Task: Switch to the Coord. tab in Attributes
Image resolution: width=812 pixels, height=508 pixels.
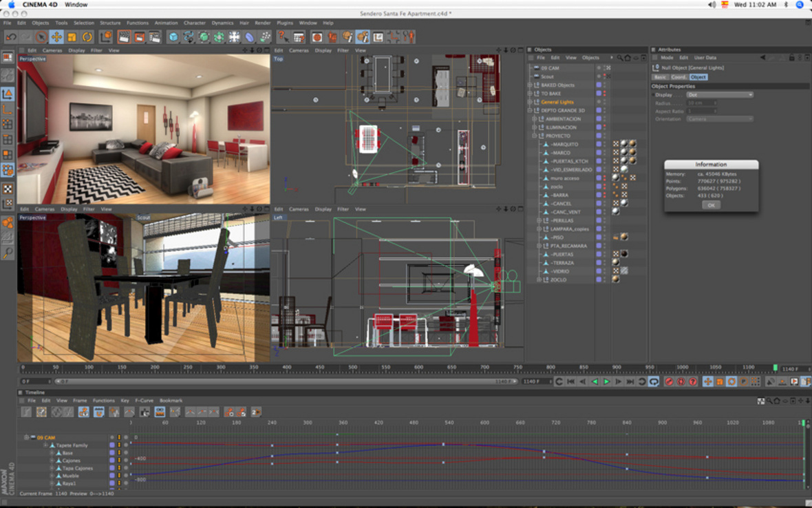Action: pyautogui.click(x=679, y=77)
